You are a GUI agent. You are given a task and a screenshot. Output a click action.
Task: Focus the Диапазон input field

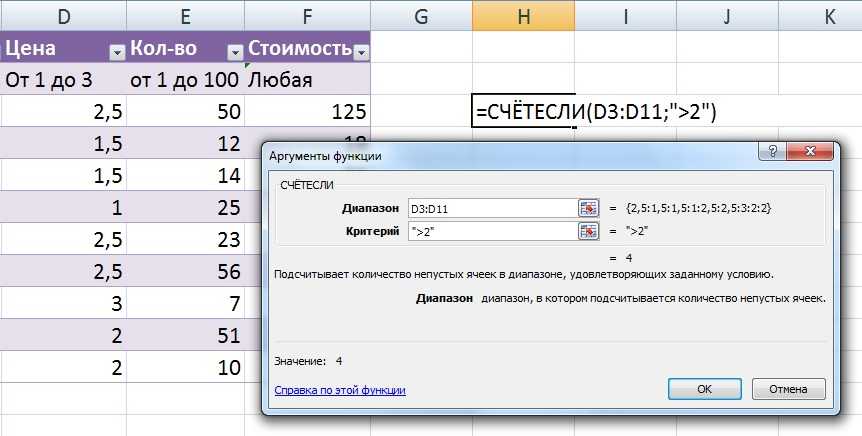[x=493, y=208]
